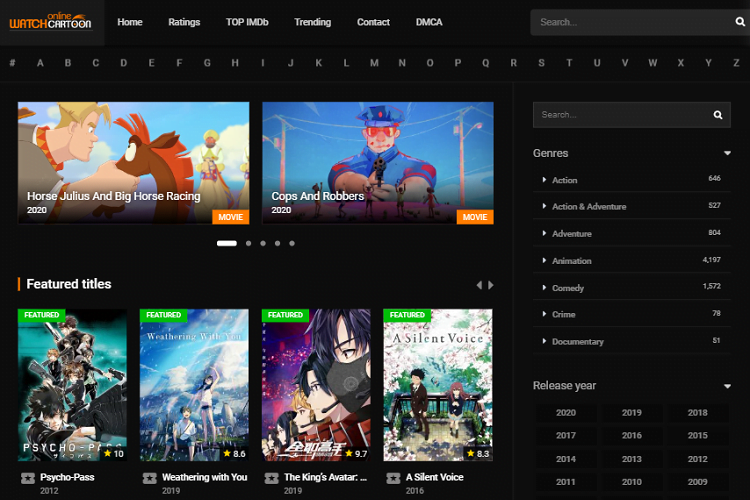Expand the Crime genre arrow
The width and height of the screenshot is (750, 500).
pos(544,314)
